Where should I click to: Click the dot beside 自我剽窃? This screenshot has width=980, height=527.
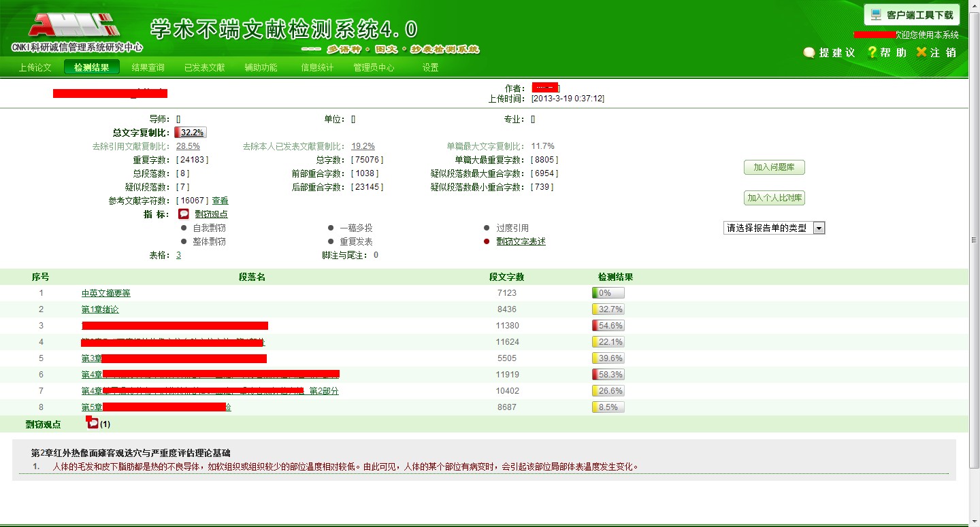tap(184, 228)
